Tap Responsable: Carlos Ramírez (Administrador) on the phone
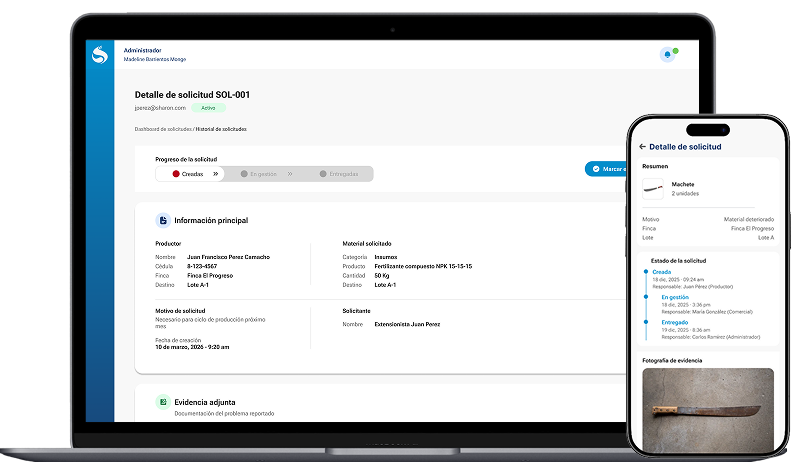 point(711,337)
